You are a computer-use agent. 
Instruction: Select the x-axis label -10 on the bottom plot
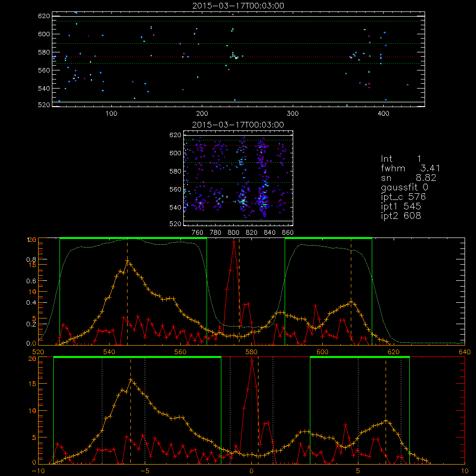click(x=38, y=471)
